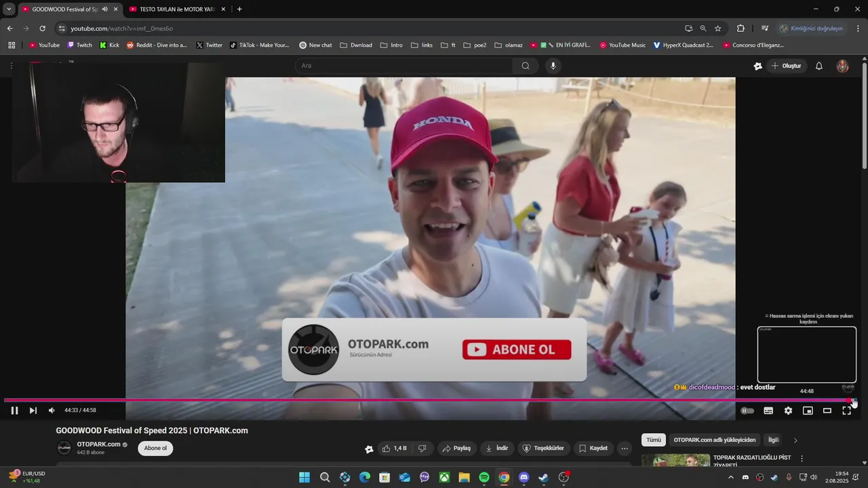Screen dimensions: 868x488
Task: Open the player settings gear
Action: 788,410
